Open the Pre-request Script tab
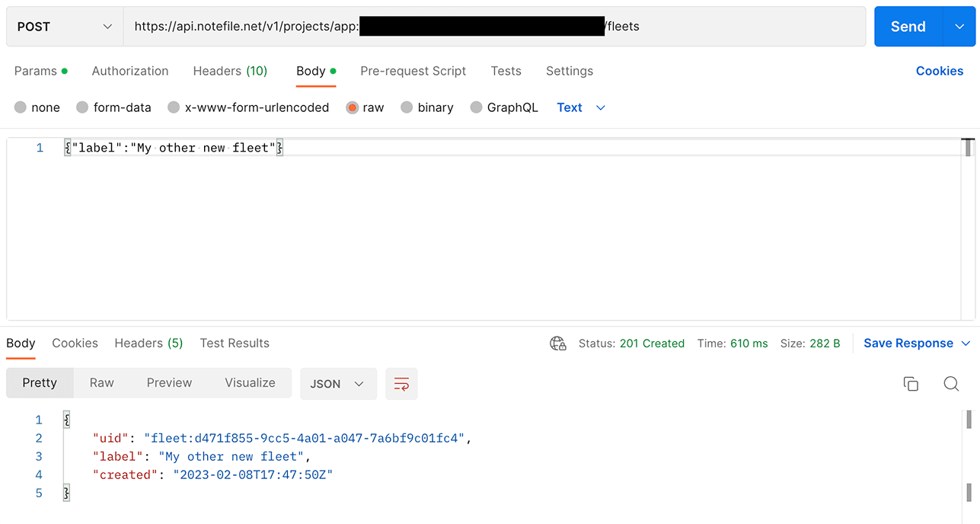 click(x=413, y=71)
